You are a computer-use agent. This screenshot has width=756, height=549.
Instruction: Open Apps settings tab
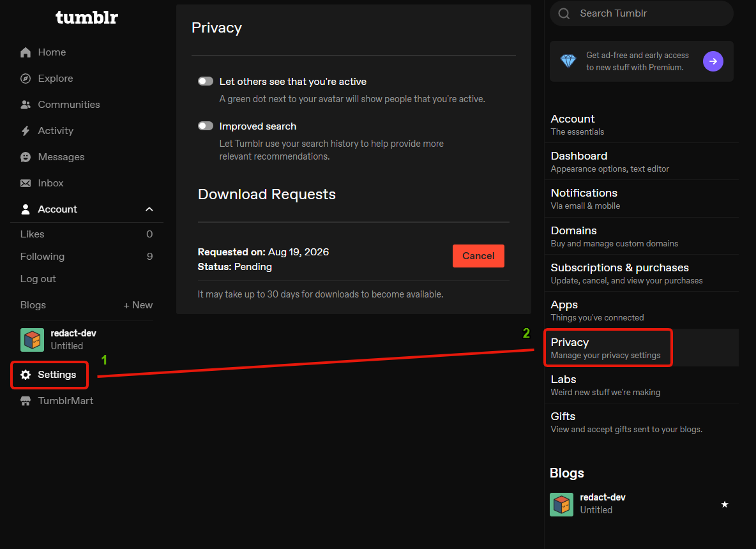(641, 310)
